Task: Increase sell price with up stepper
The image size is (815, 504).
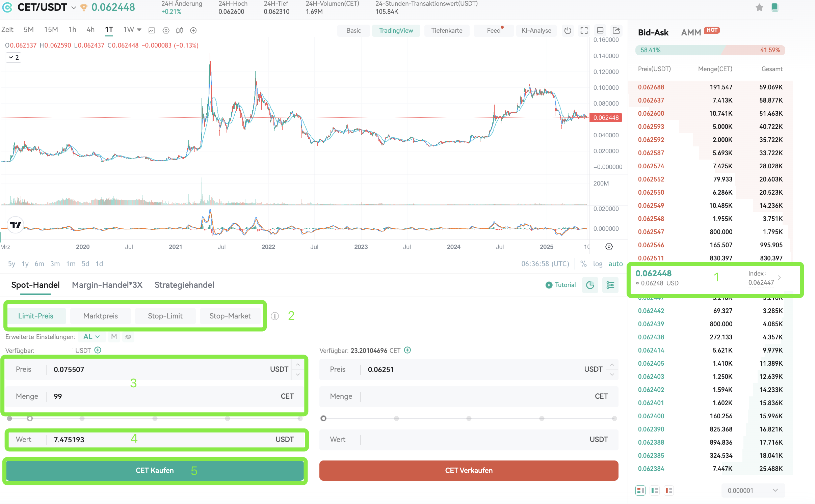Action: (x=612, y=365)
